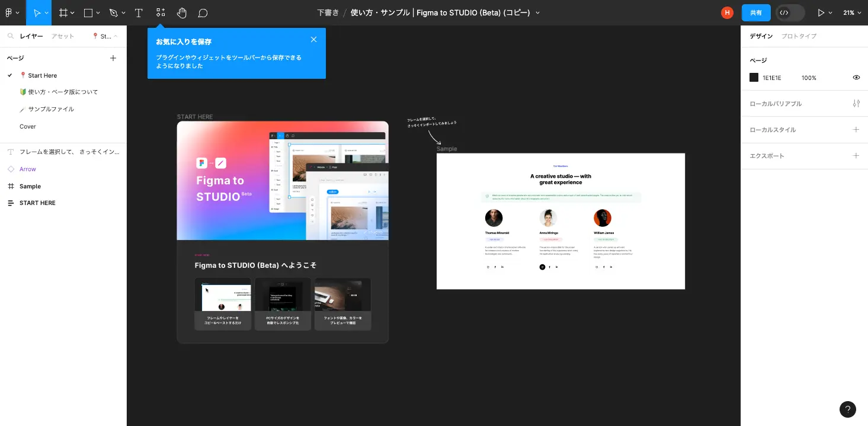Open file name options chevron

538,13
